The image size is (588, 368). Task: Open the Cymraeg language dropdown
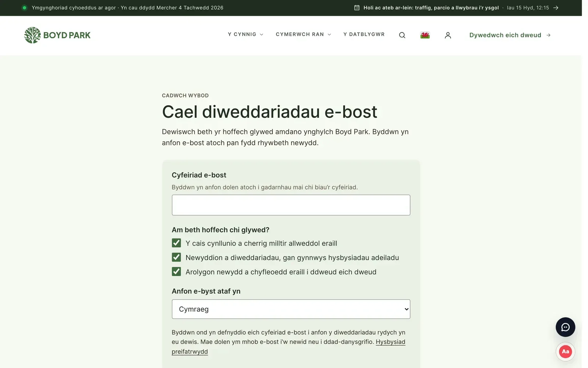pos(291,309)
